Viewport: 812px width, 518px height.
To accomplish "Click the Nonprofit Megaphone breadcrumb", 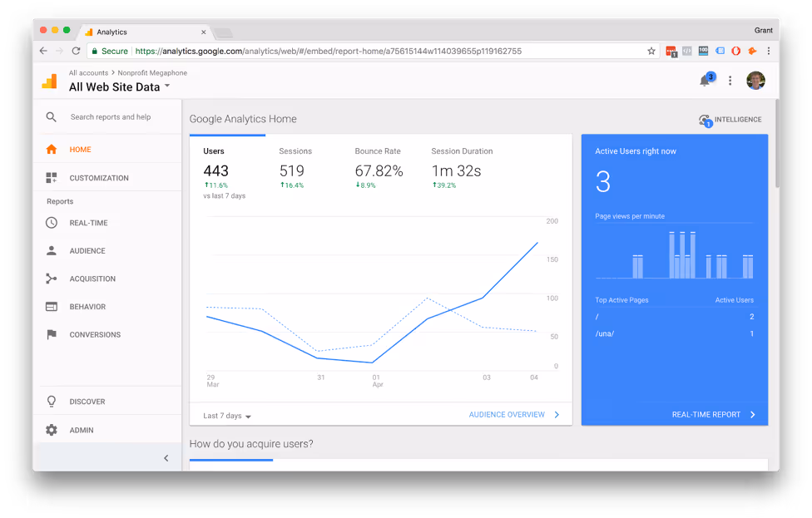I will (152, 73).
